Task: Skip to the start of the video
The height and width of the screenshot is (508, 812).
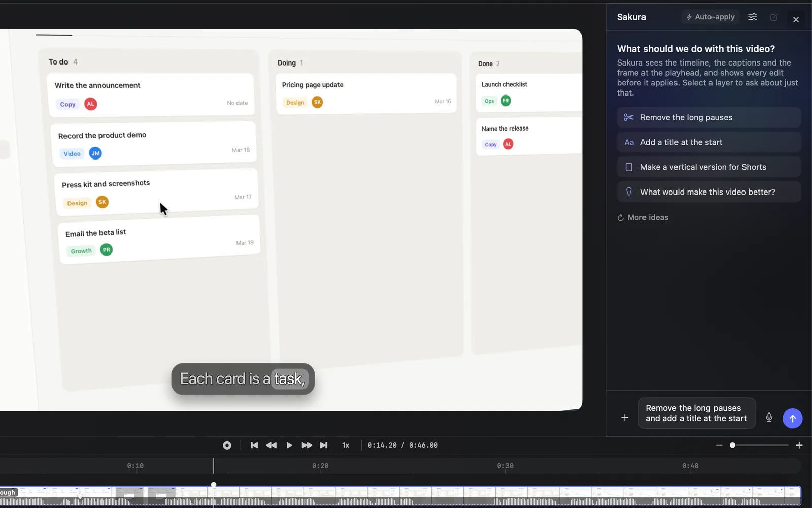Action: click(x=254, y=446)
